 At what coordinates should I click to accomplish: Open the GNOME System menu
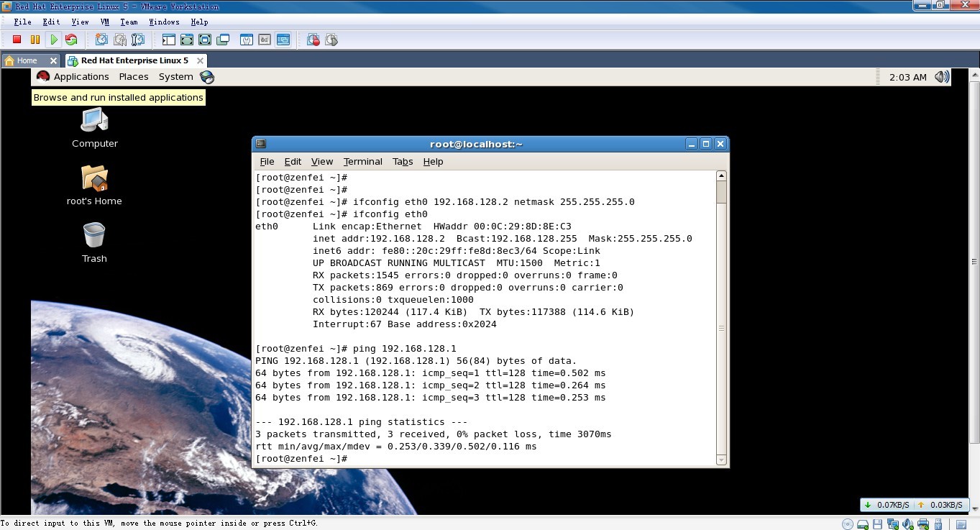pos(176,77)
